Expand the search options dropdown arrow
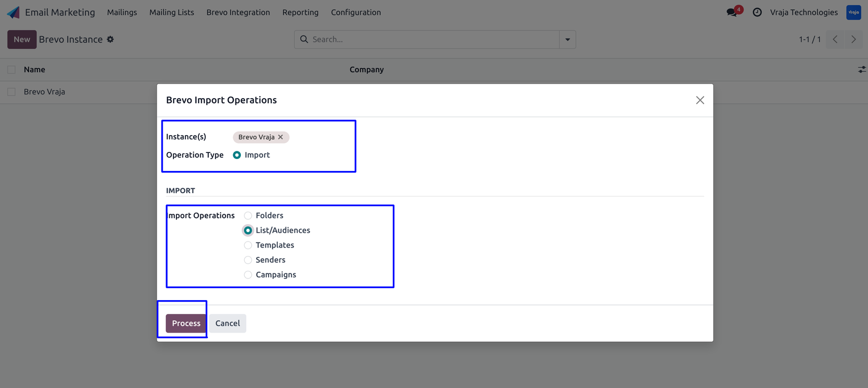 [x=567, y=40]
